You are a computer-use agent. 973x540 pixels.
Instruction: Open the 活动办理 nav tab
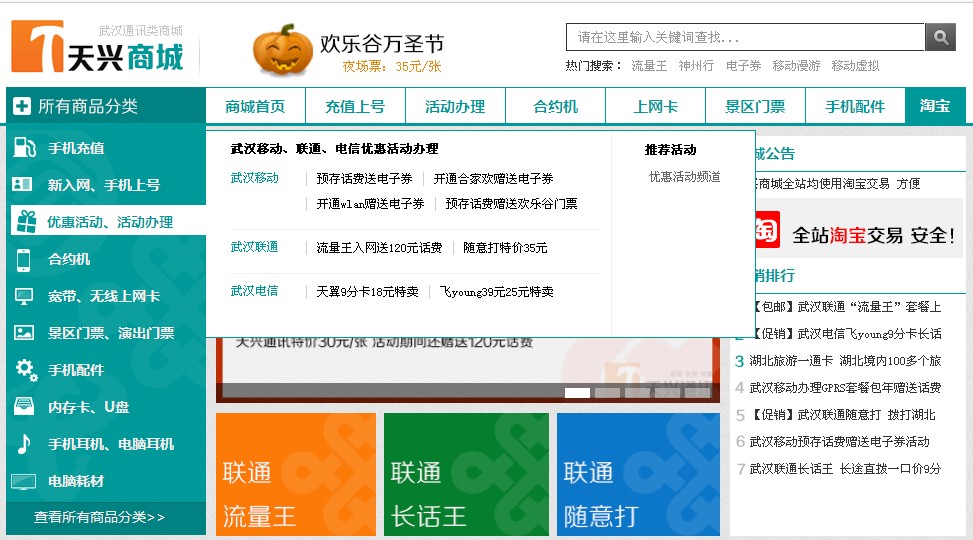click(455, 106)
